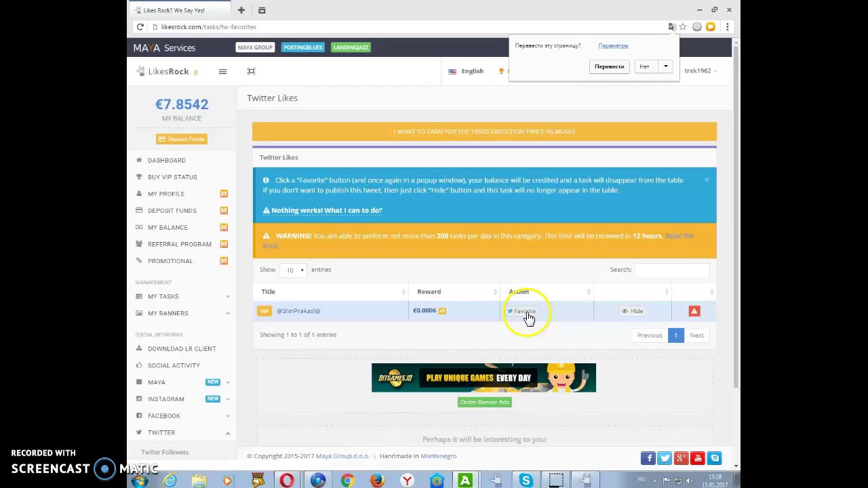Go to Previous page of table
Image resolution: width=868 pixels, height=488 pixels.
[x=649, y=335]
